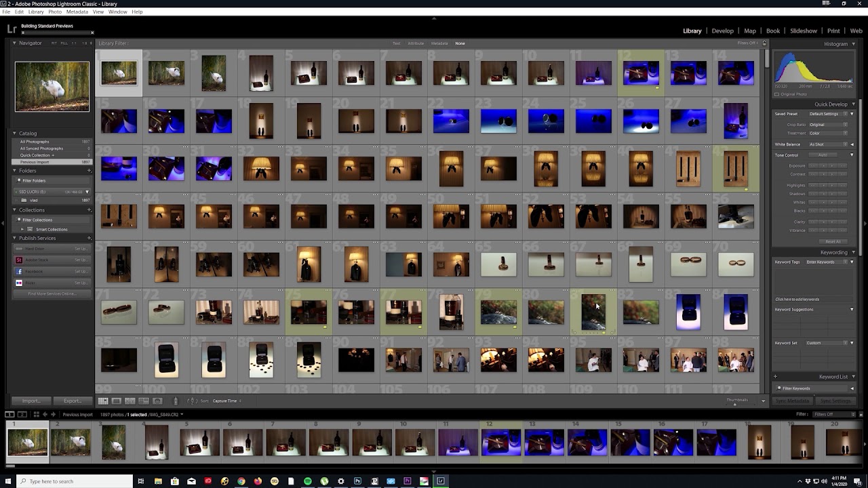The width and height of the screenshot is (868, 488).
Task: Add new collection with Collections plus icon
Action: coord(89,210)
